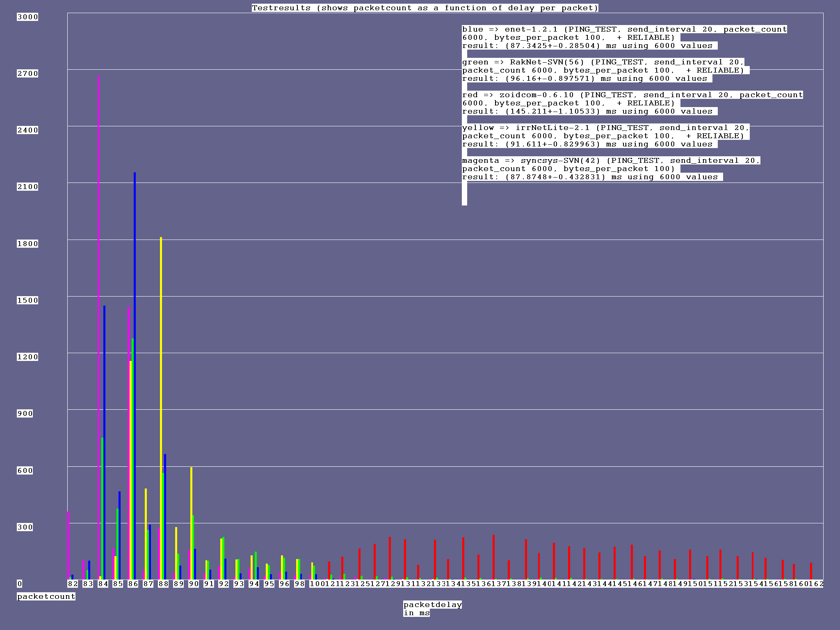Viewport: 840px width, 630px height.
Task: Click the magenta bar at 82
Action: (68, 546)
